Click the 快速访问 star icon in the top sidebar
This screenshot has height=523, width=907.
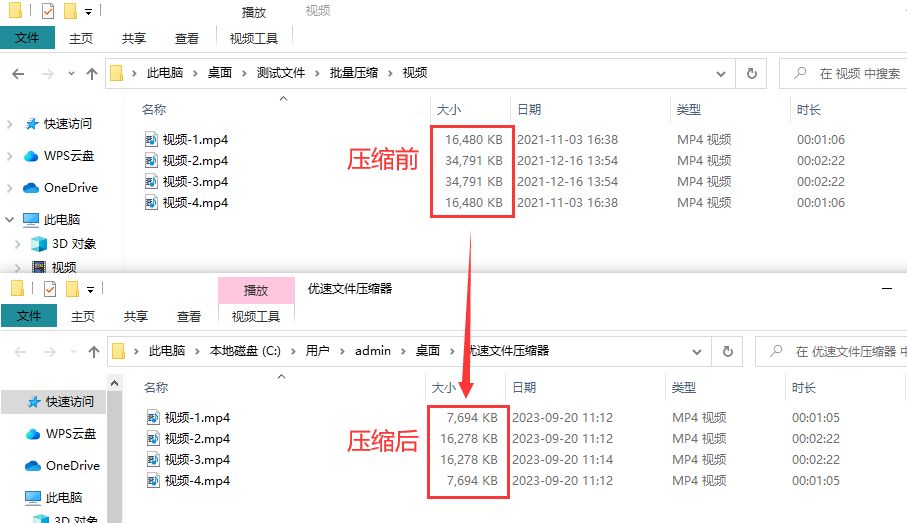[x=32, y=124]
